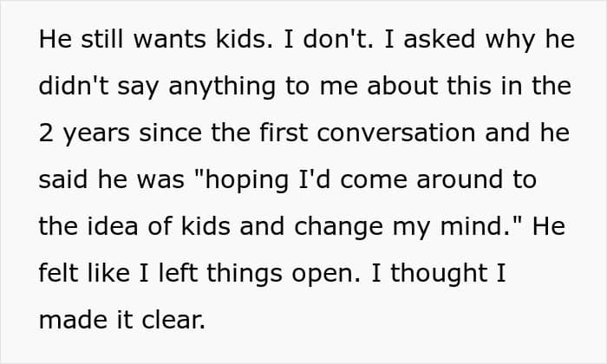Click the words "first conversation"
Screen dimensions: 607x364
coord(368,133)
